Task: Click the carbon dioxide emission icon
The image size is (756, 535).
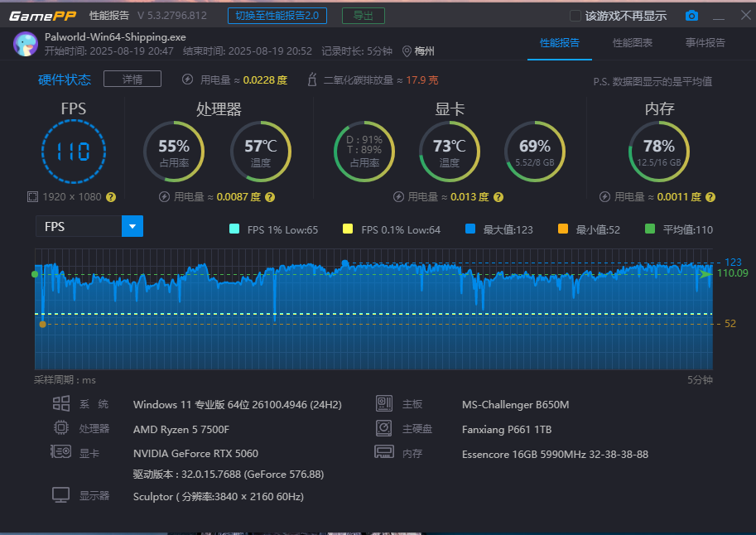Action: pos(312,80)
